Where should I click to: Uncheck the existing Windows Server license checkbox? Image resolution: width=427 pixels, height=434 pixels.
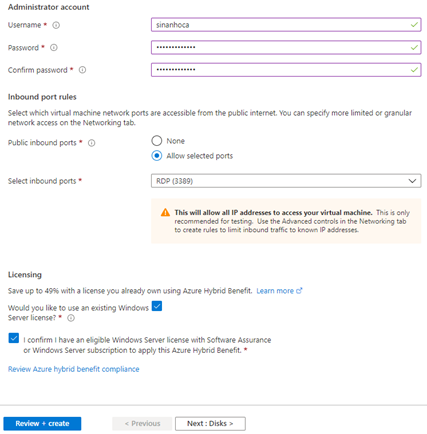[157, 306]
